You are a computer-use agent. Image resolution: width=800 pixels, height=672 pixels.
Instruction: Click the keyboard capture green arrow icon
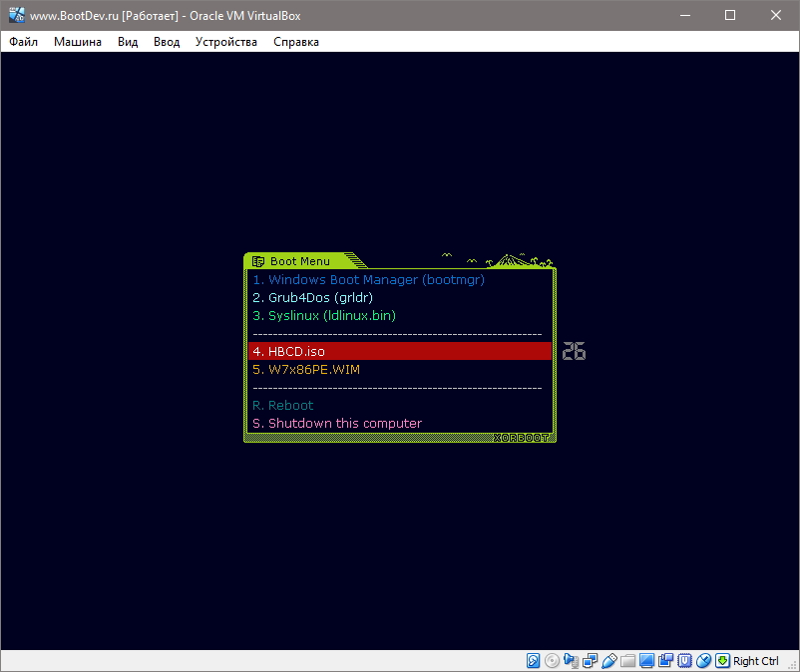(x=723, y=660)
